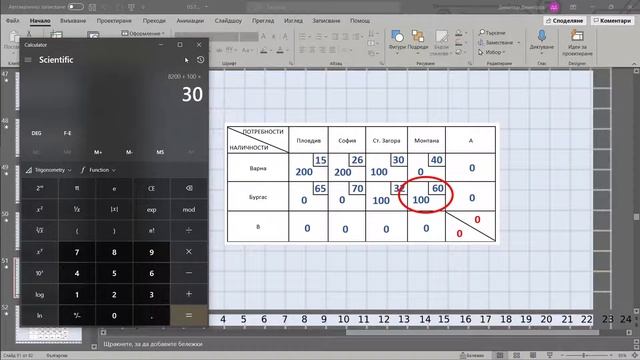The image size is (640, 360).
Task: Adjust the zoom slider in status bar
Action: click(584, 356)
